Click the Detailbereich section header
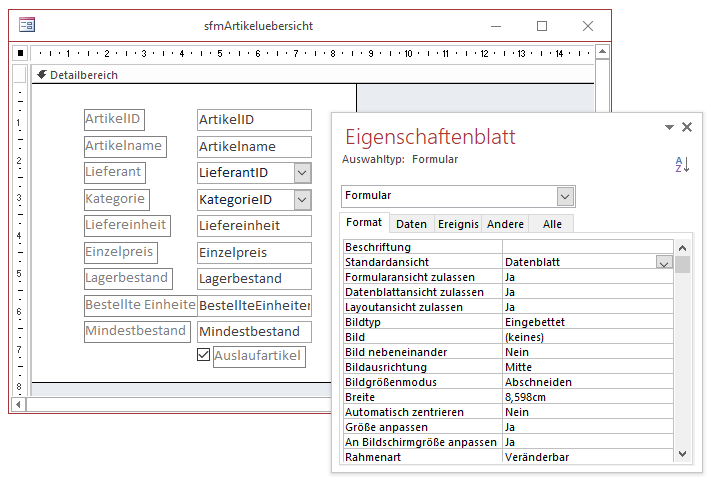Viewport: 711px width, 481px height. pos(313,75)
